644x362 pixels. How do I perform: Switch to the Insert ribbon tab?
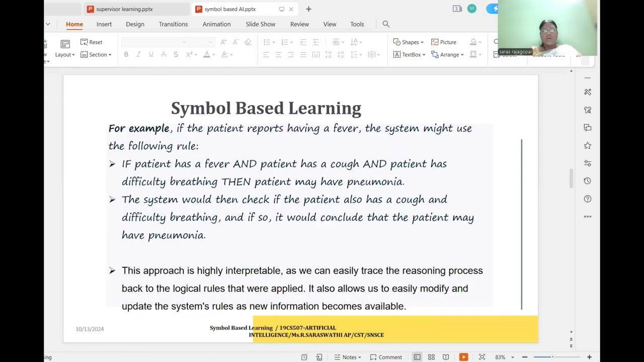104,24
